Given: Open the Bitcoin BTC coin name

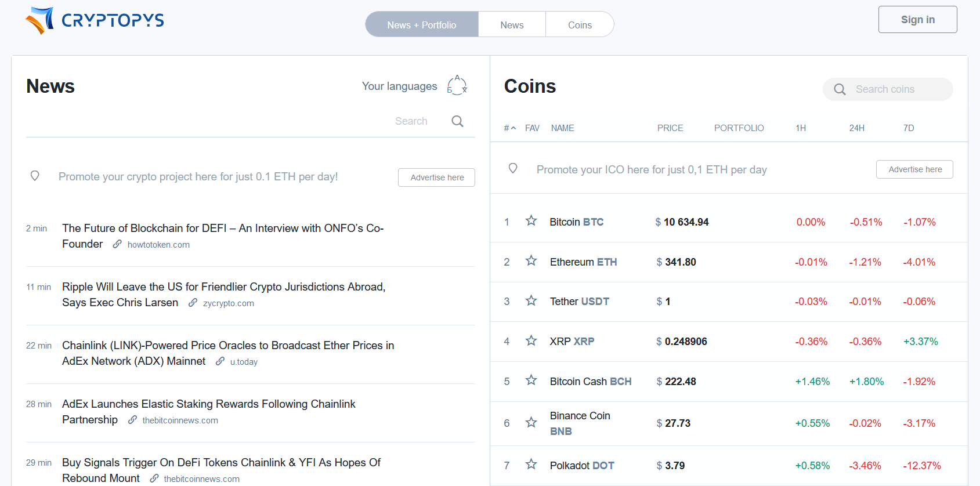Looking at the screenshot, I should [577, 222].
